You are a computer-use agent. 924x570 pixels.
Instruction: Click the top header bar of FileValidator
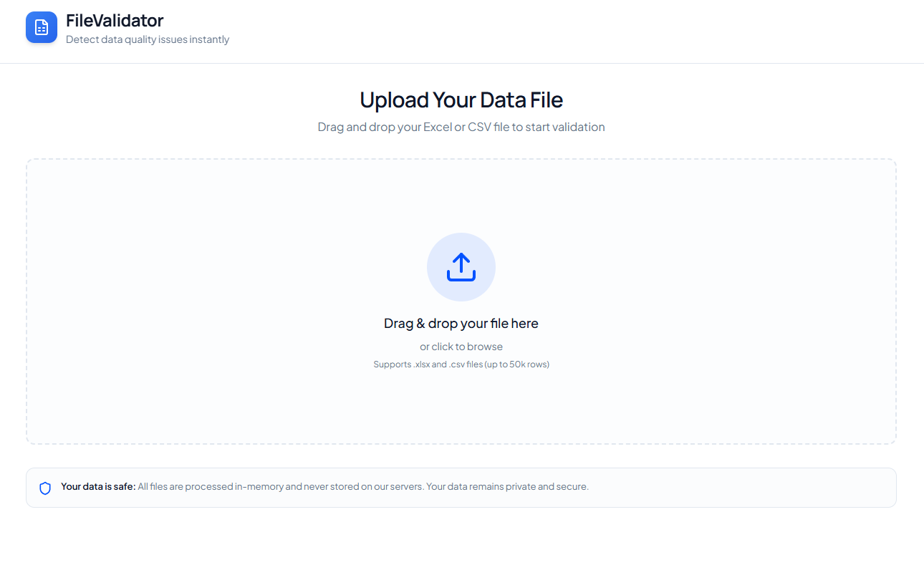[x=461, y=31]
